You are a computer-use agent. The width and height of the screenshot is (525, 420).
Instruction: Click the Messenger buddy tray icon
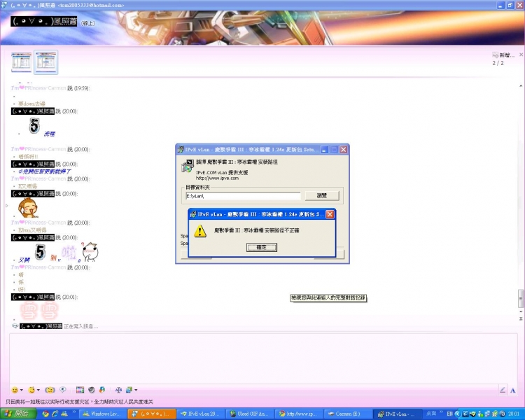[x=480, y=414]
